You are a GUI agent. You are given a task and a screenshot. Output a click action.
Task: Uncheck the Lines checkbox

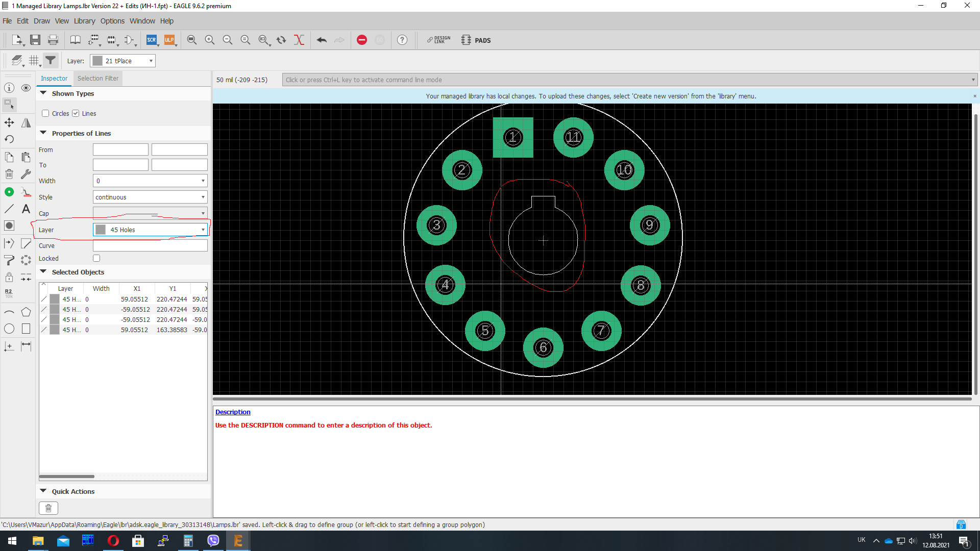tap(76, 113)
